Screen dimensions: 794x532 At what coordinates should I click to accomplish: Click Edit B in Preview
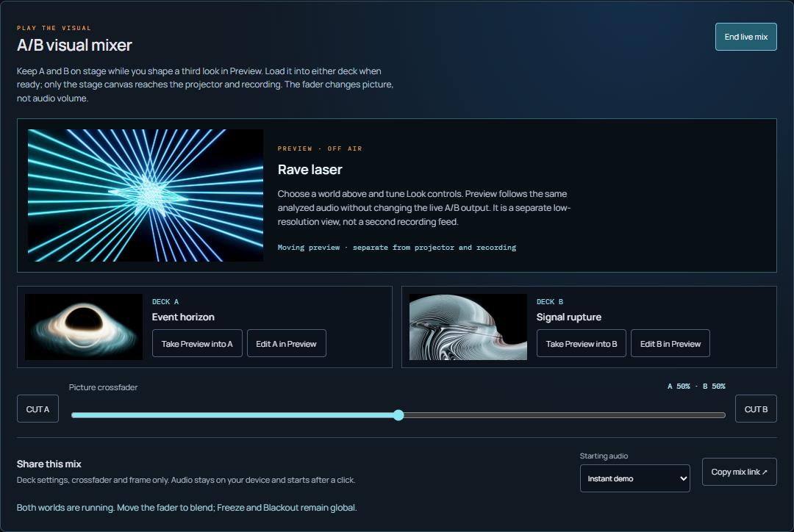[670, 343]
